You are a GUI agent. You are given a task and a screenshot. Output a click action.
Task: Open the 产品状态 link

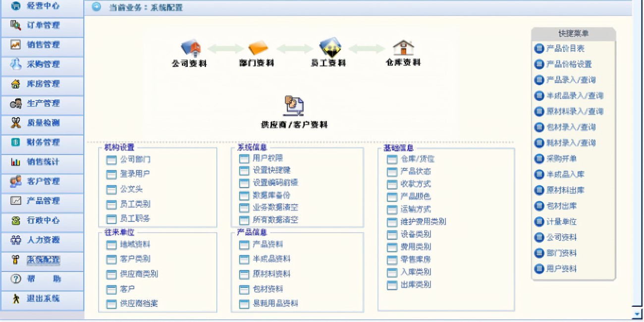click(x=416, y=171)
